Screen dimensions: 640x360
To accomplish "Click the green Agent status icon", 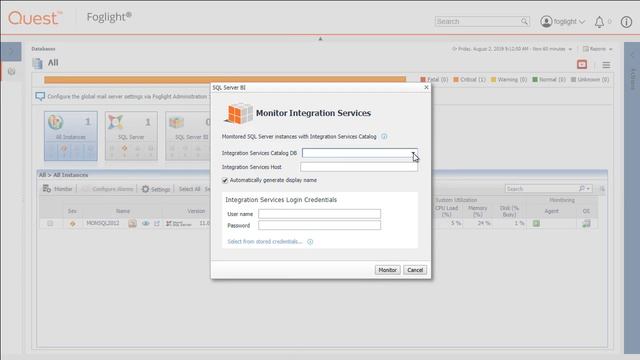I will pyautogui.click(x=536, y=223).
